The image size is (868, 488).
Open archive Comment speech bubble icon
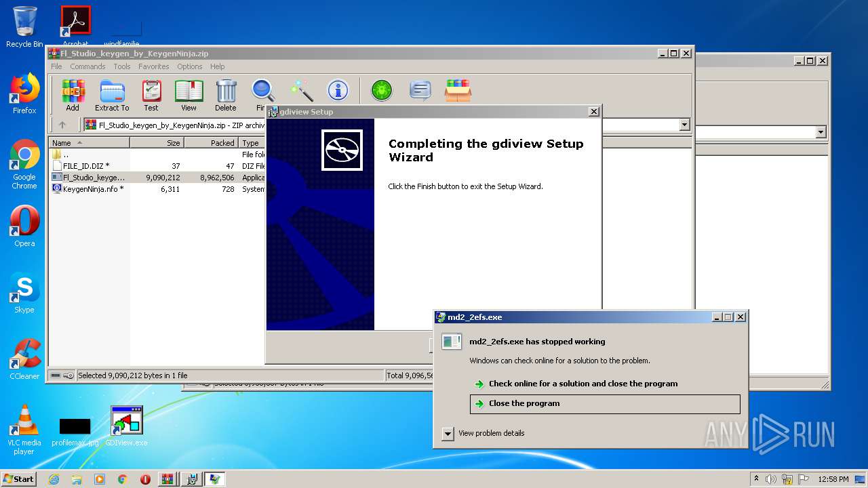[x=420, y=90]
